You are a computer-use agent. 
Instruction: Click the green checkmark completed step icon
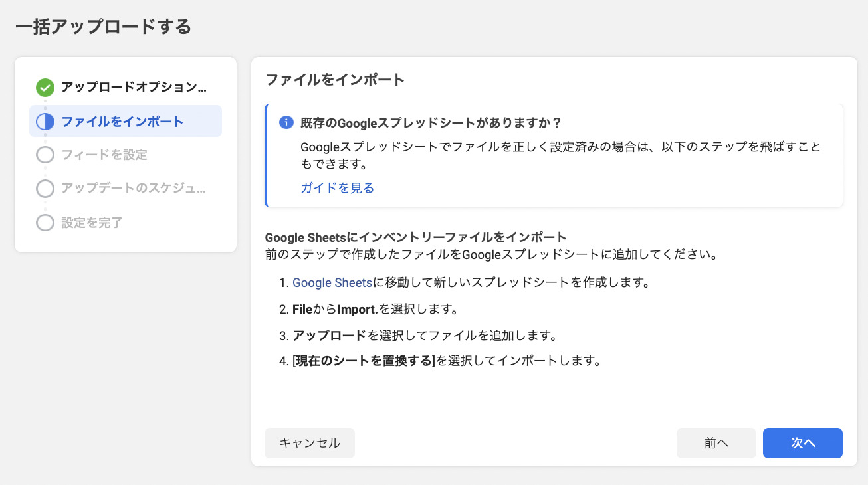(45, 87)
